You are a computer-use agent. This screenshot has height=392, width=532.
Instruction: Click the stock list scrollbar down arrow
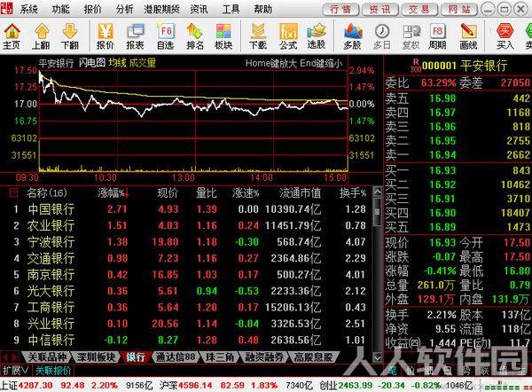tap(378, 357)
